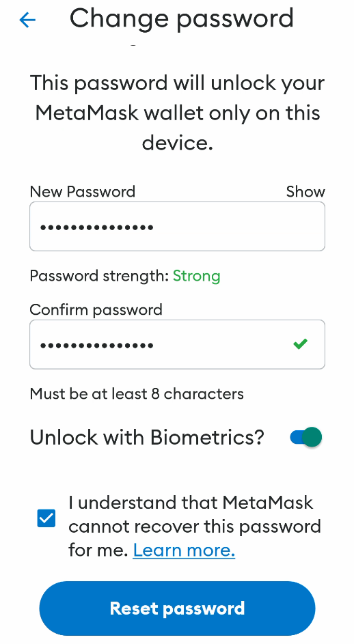Select the Confirm password field label
This screenshot has width=354, height=644.
[96, 309]
